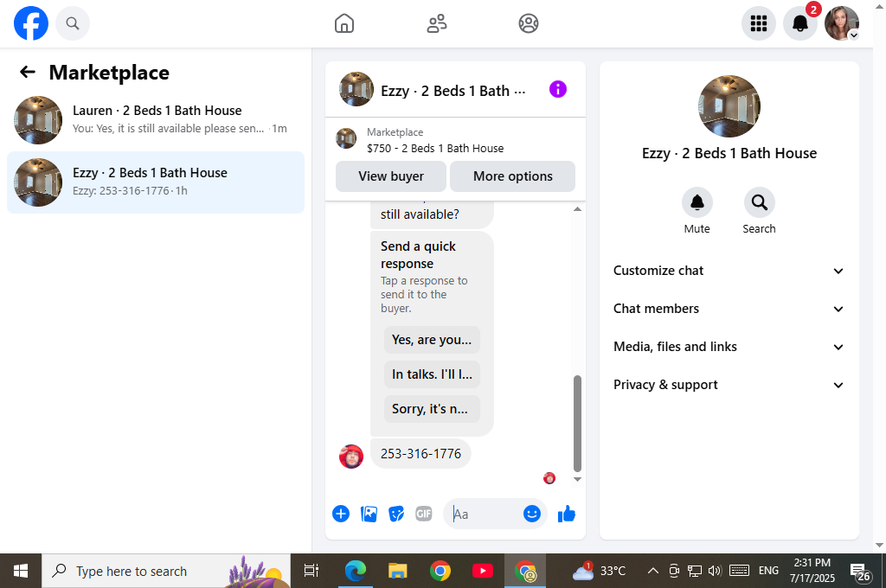886x588 pixels.
Task: Open volume control in system tray
Action: pos(715,571)
